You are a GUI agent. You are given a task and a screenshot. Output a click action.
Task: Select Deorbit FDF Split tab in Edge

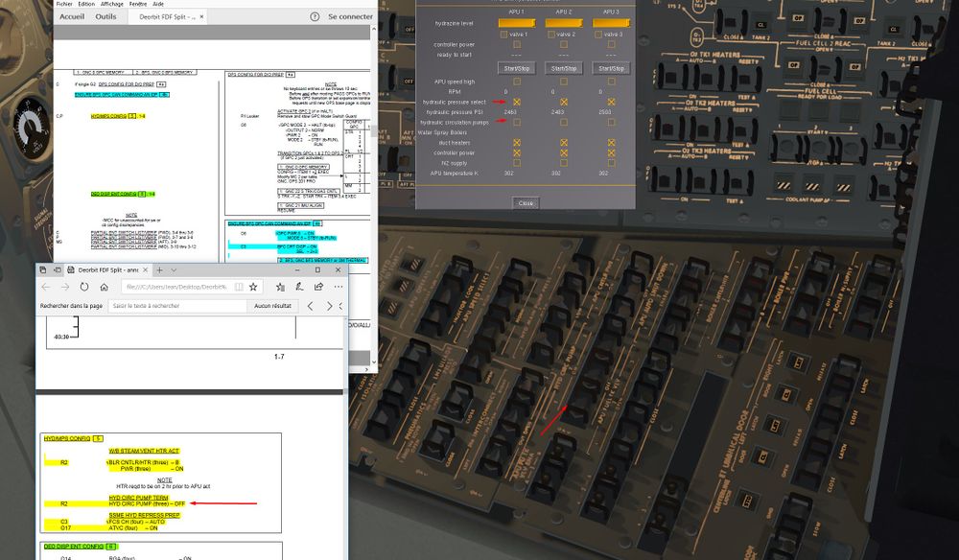108,269
